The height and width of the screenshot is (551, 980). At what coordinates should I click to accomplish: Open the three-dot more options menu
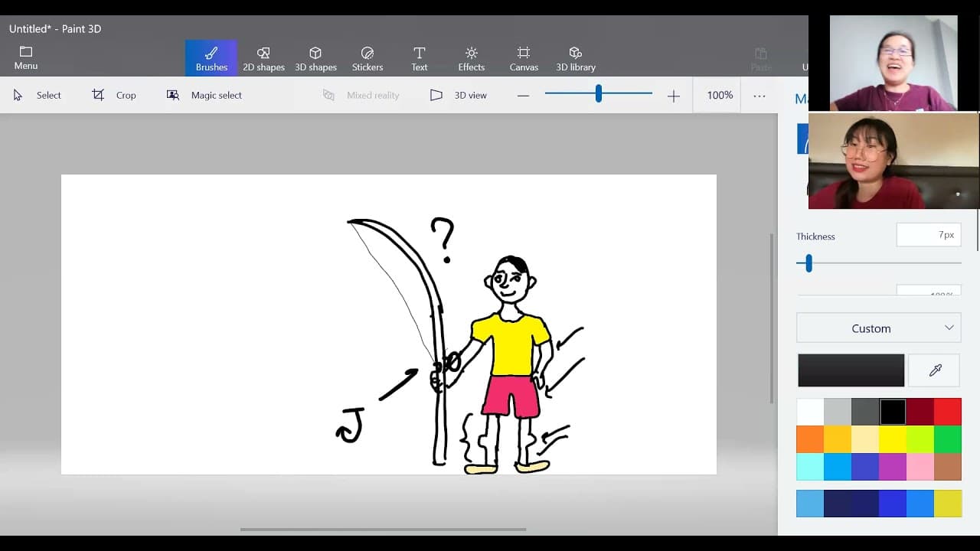point(759,96)
